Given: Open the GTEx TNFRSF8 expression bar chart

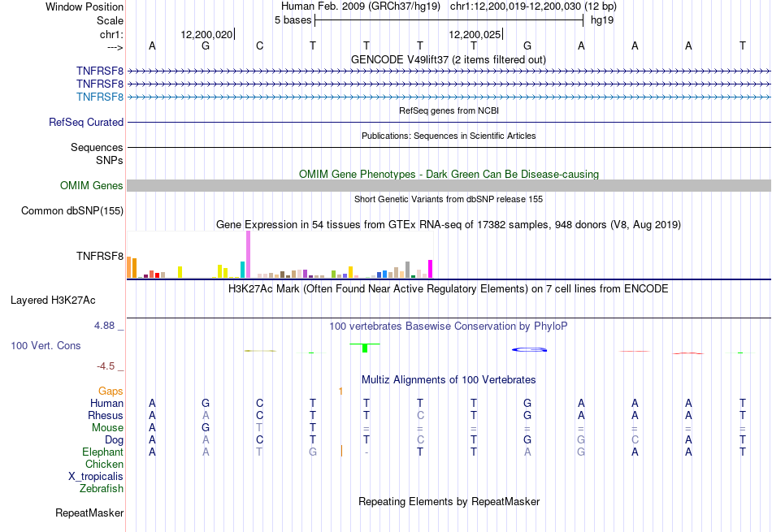Looking at the screenshot, I should 280,255.
